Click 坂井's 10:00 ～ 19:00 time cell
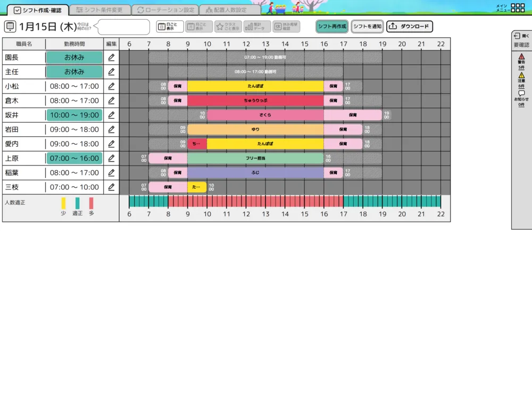The image size is (532, 399). (74, 115)
